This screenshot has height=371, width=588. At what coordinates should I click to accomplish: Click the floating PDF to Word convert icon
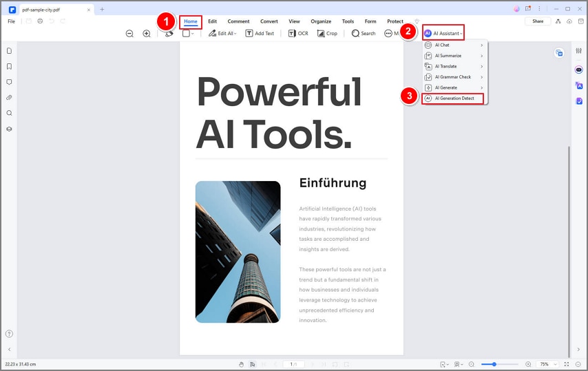[559, 53]
